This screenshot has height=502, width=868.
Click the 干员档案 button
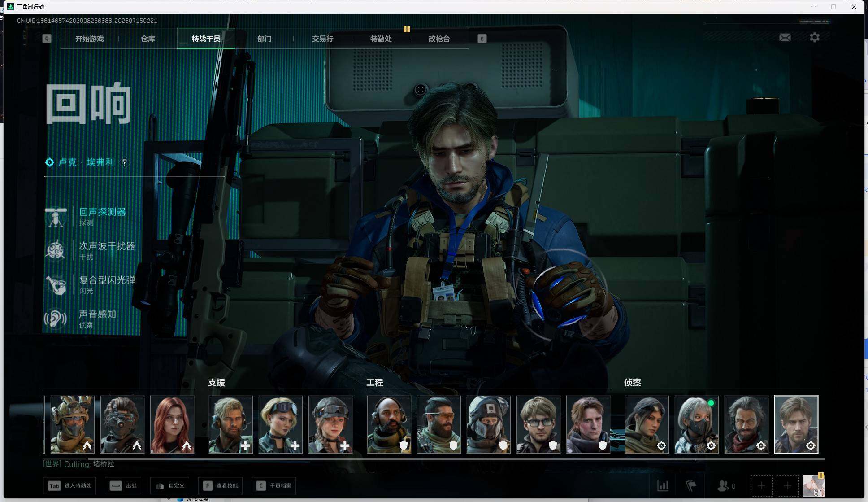[274, 486]
